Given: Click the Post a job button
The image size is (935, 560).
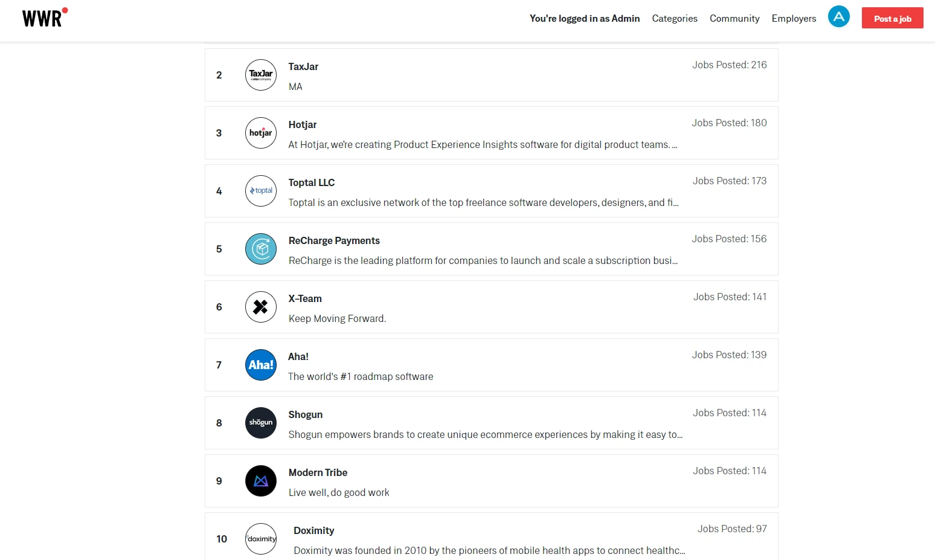Looking at the screenshot, I should point(892,18).
